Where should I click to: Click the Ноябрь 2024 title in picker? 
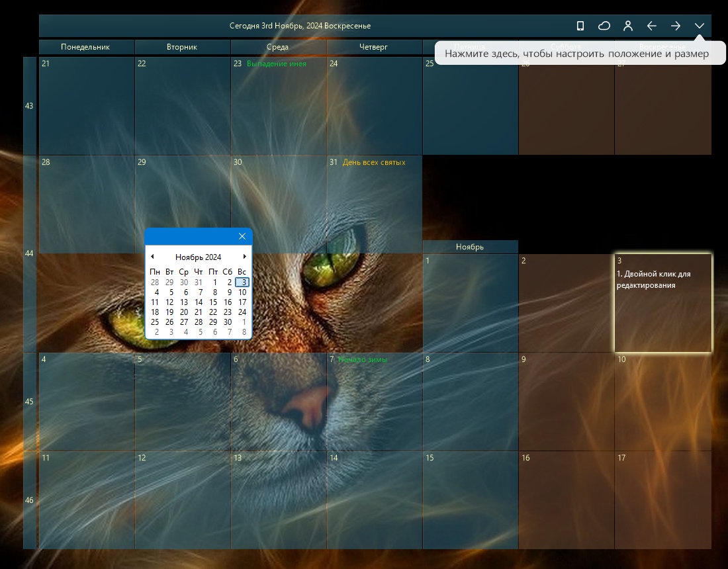pyautogui.click(x=199, y=257)
